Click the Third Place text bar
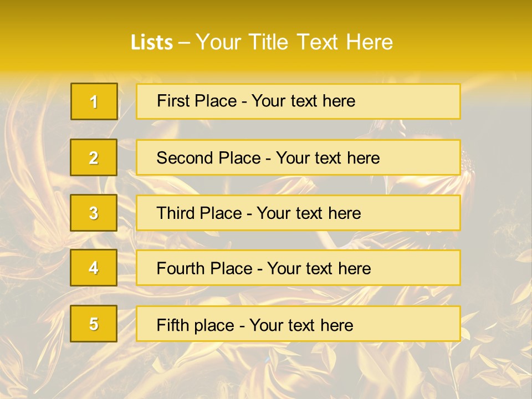532x399 pixels. (x=298, y=213)
